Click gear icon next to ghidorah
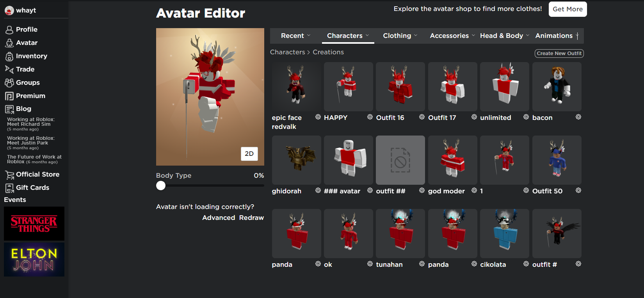Screen dimensions: 644x298 [x=318, y=191]
